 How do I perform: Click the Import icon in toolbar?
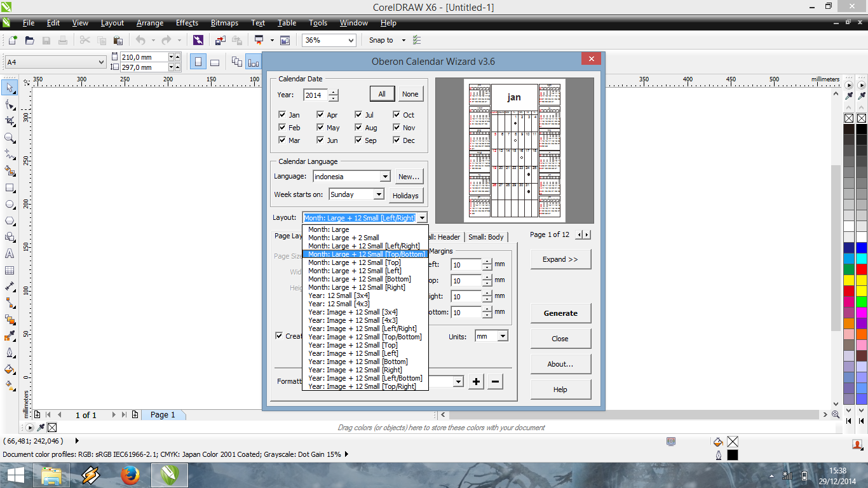(220, 40)
